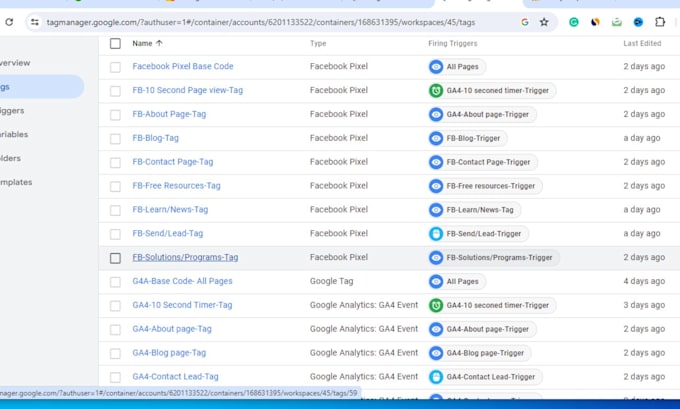Click the address bar URL field
This screenshot has height=409, width=680.
[x=261, y=22]
